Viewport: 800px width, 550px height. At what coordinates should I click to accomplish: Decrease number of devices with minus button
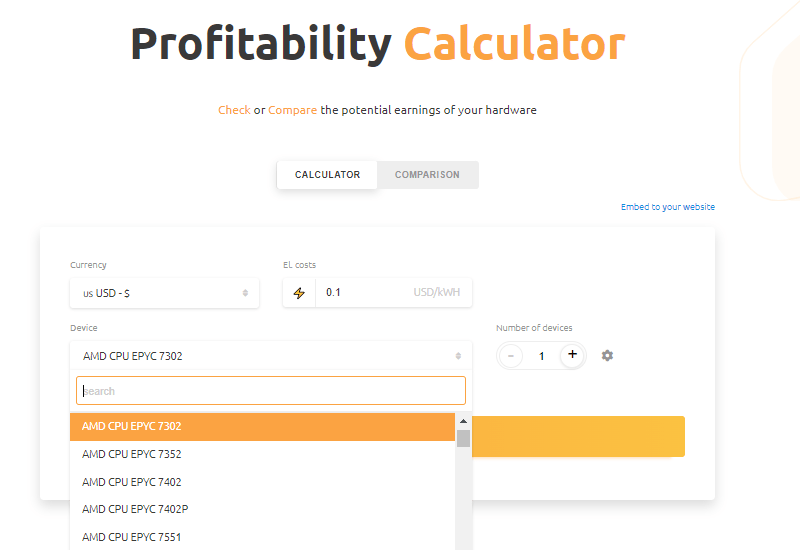click(511, 355)
